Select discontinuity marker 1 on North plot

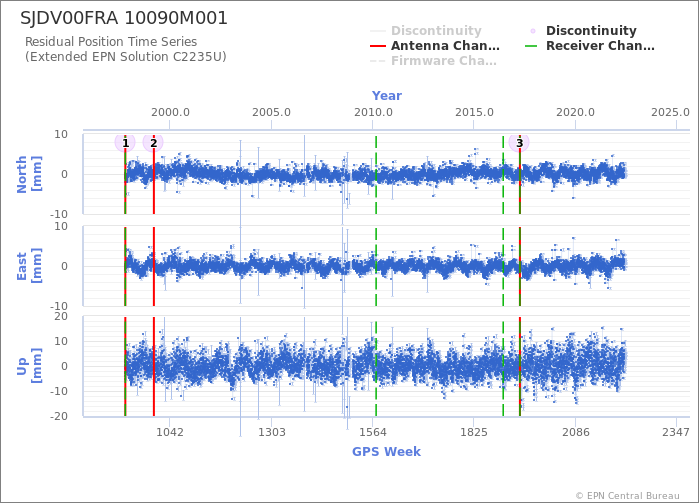click(125, 143)
